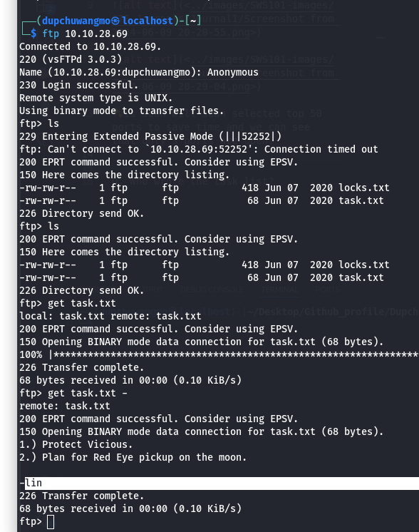Viewport: 419px width, 532px height.
Task: Switch to the faint DEBUG CONSOLE tab
Action: 212,290
